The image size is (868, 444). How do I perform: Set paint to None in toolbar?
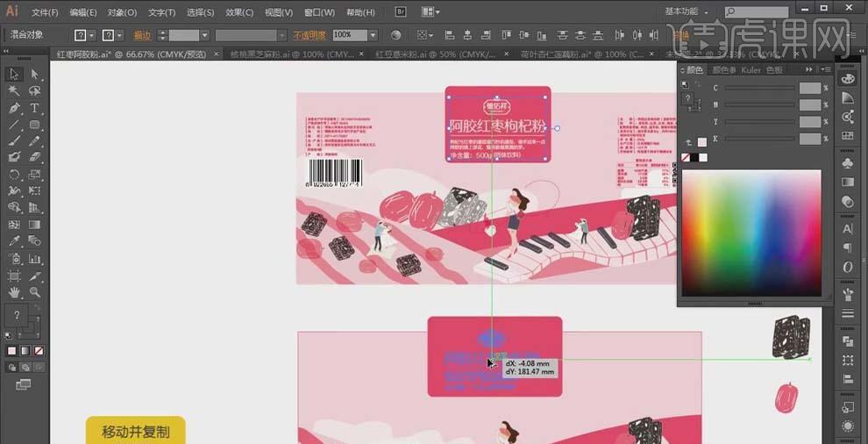(x=39, y=351)
